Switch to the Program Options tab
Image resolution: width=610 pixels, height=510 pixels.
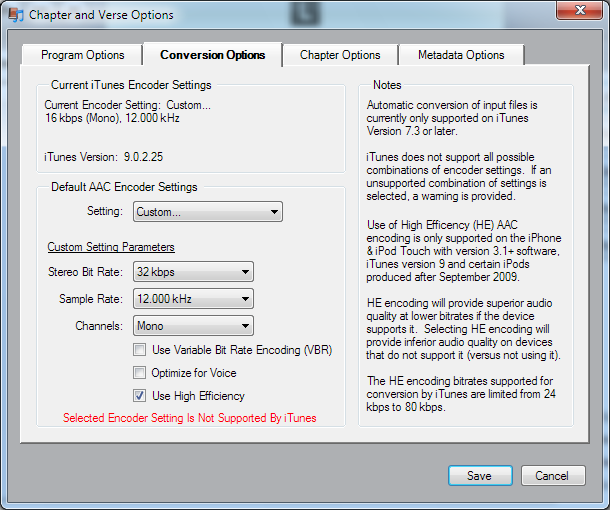pyautogui.click(x=82, y=55)
